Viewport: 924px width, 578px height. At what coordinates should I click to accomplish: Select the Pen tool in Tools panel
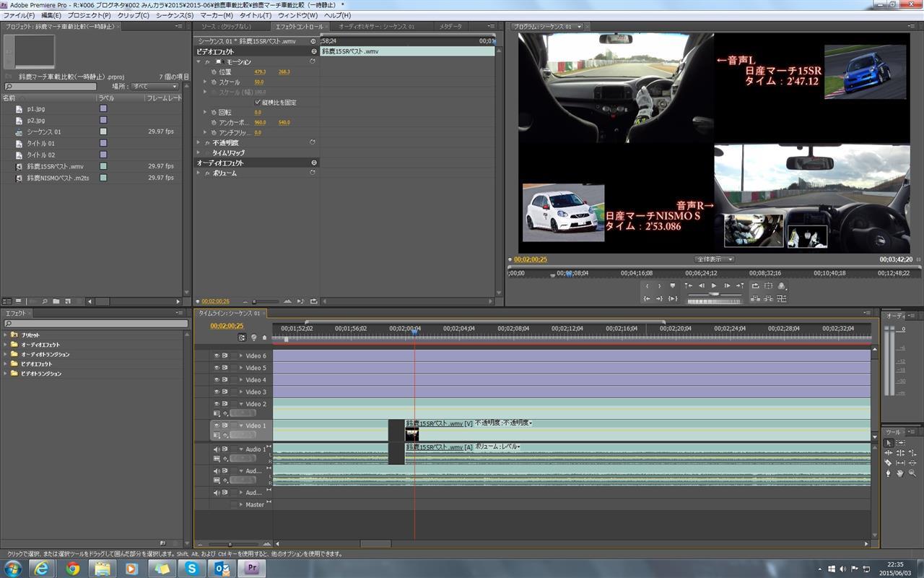pyautogui.click(x=888, y=473)
